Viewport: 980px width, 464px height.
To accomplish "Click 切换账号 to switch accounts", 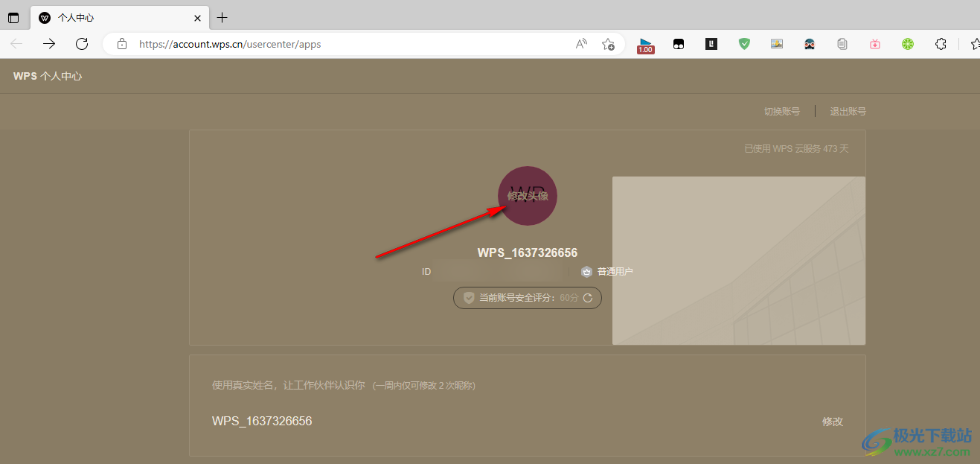I will click(781, 112).
